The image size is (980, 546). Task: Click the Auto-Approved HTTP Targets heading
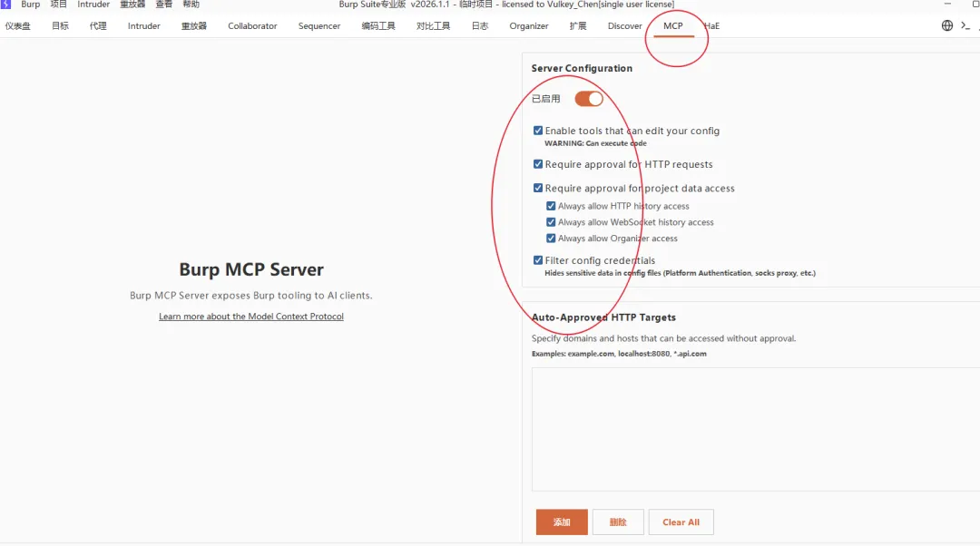click(603, 317)
